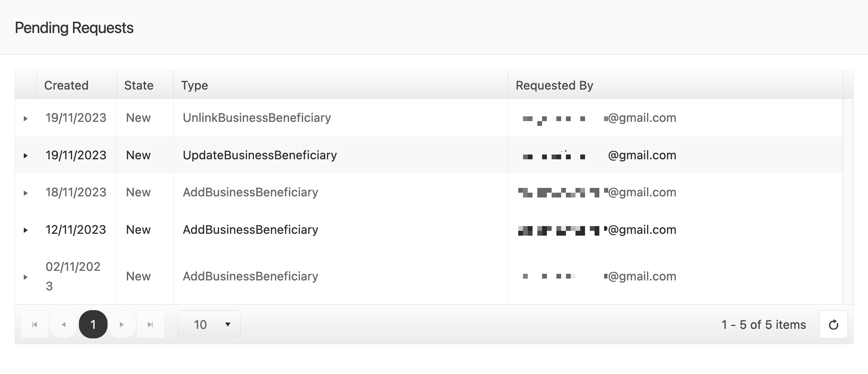
Task: Click the UnlinkBusinessBeneficiary type cell
Action: [257, 118]
